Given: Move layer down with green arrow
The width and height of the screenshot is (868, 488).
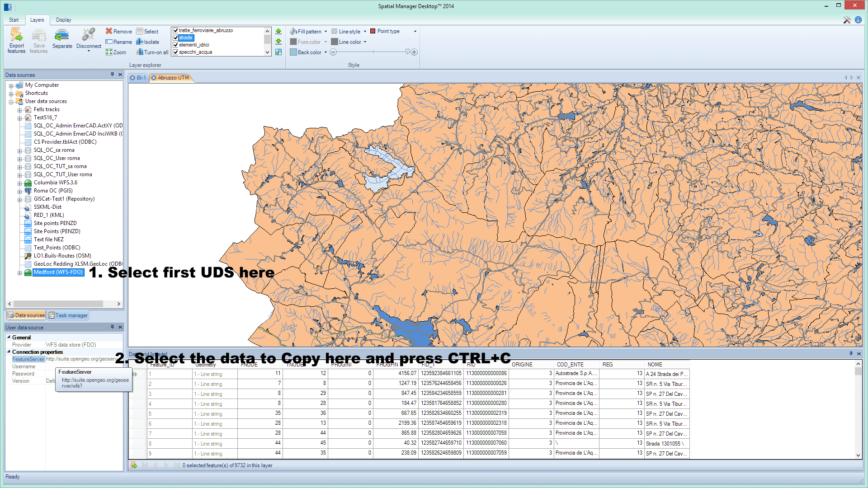Looking at the screenshot, I should (x=278, y=42).
